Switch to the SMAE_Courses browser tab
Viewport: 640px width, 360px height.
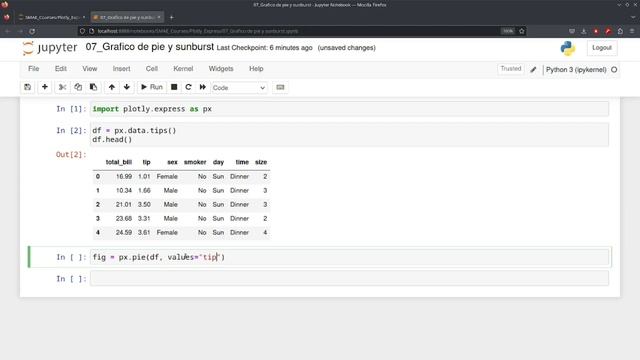pyautogui.click(x=52, y=17)
